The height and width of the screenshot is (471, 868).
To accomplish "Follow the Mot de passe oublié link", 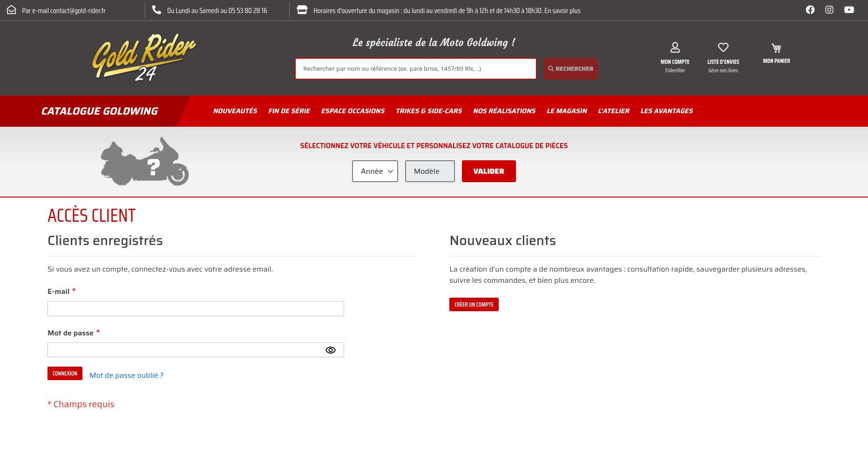I will click(126, 375).
